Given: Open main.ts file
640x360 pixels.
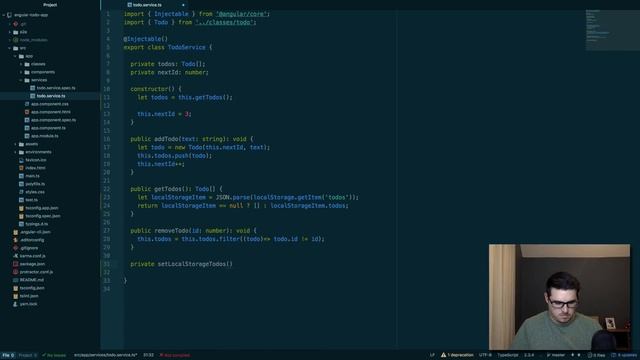Looking at the screenshot, I should (x=32, y=176).
